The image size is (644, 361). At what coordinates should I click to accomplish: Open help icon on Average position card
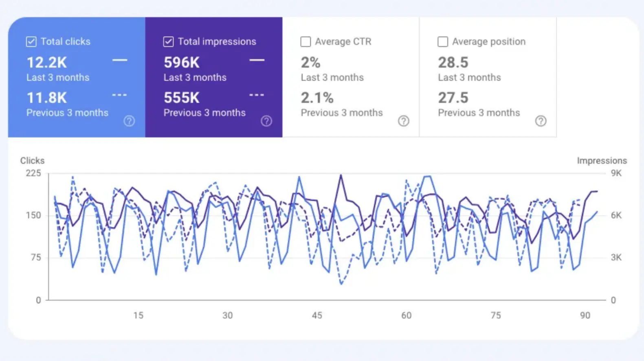click(541, 121)
